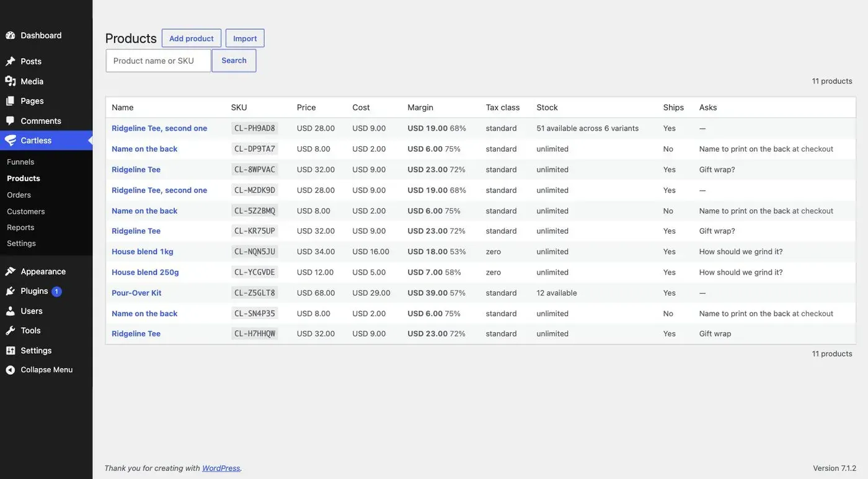Click the '12 available' stock cell
The image size is (868, 479).
tap(557, 292)
